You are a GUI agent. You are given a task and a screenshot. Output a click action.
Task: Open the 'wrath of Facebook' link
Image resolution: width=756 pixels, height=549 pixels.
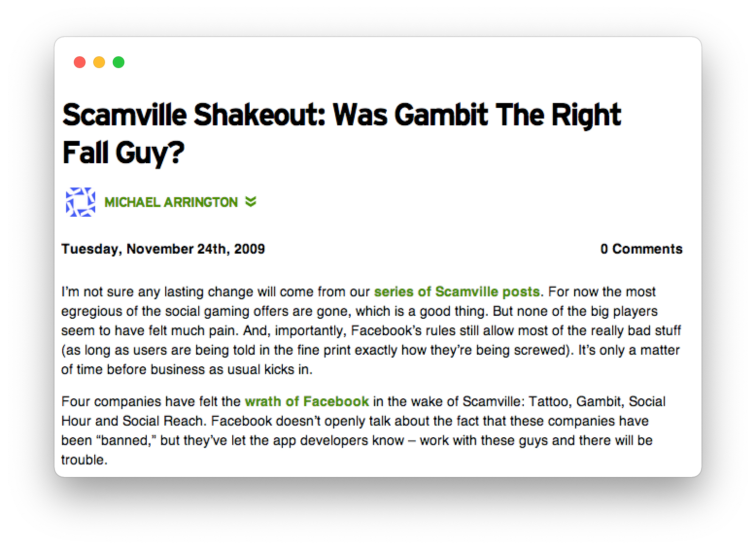tap(307, 401)
